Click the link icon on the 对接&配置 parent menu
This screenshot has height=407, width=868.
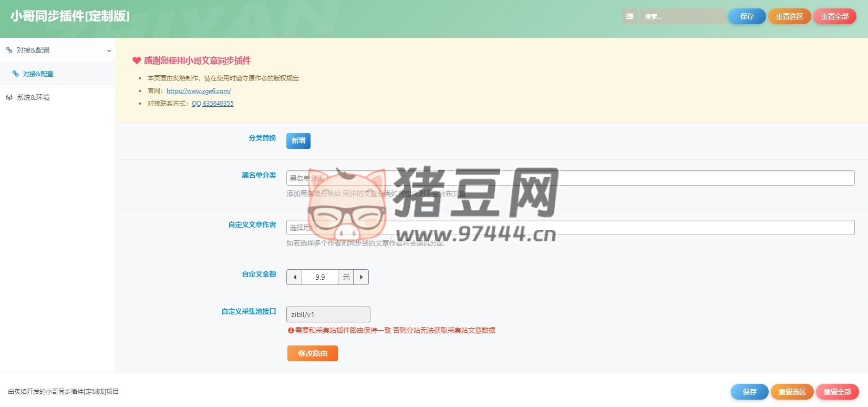(9, 50)
